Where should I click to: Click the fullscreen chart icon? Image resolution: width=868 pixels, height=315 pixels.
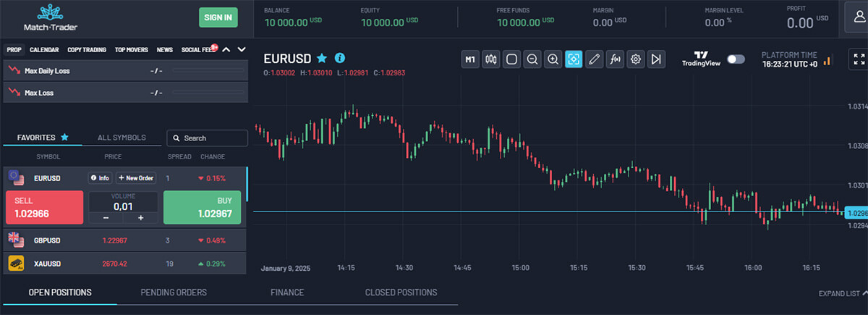click(859, 59)
